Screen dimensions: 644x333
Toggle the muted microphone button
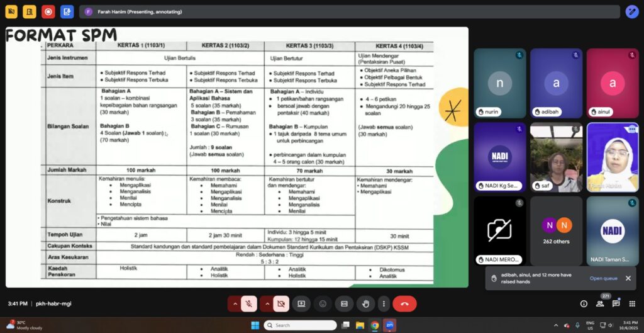pos(249,304)
